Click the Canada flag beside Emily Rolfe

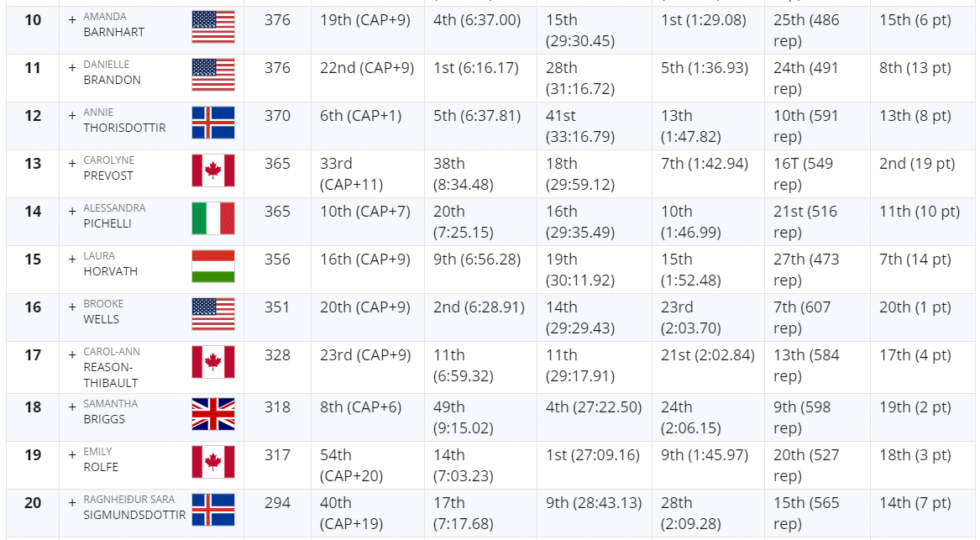(x=213, y=462)
